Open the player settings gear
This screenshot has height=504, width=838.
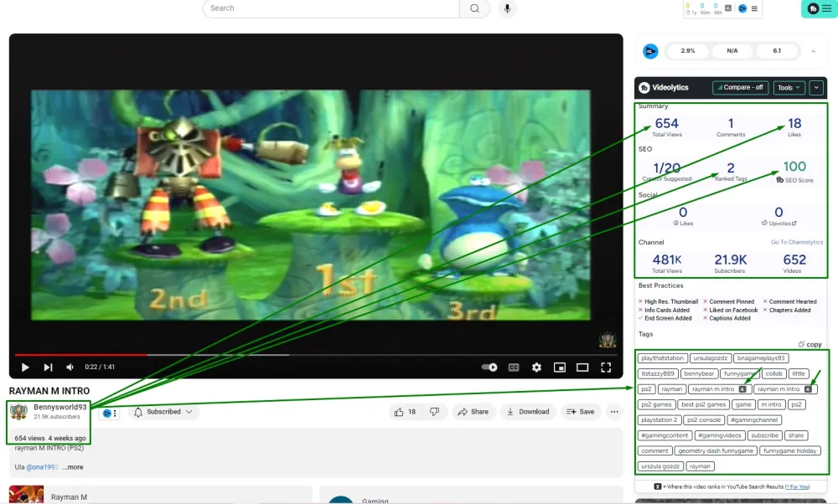pyautogui.click(x=536, y=368)
